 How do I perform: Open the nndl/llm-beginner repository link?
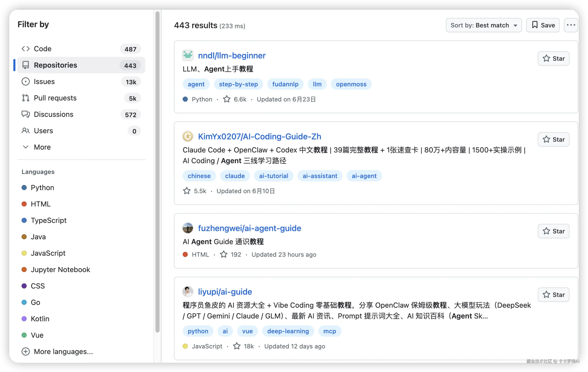[232, 55]
